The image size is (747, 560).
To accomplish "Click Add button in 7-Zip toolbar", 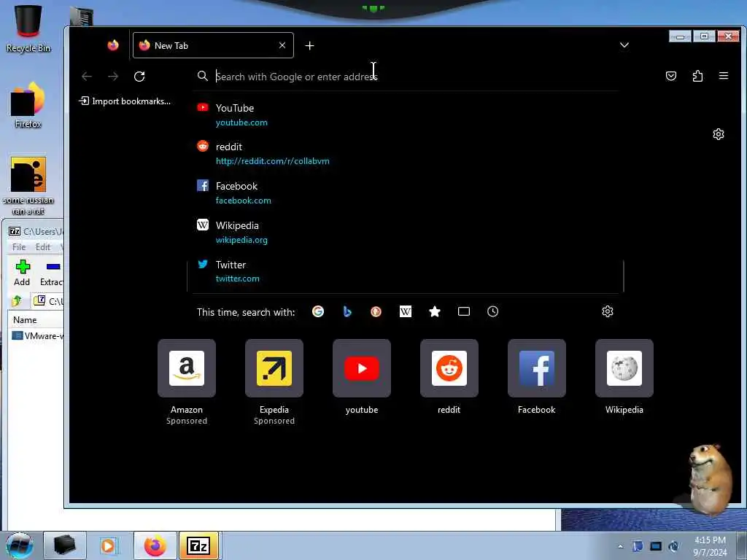I will [22, 273].
